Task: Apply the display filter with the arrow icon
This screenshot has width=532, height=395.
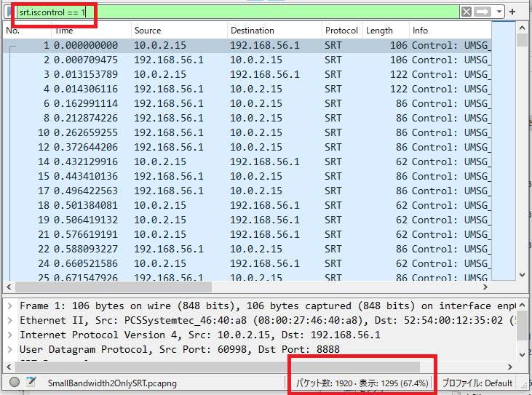Action: click(x=483, y=12)
